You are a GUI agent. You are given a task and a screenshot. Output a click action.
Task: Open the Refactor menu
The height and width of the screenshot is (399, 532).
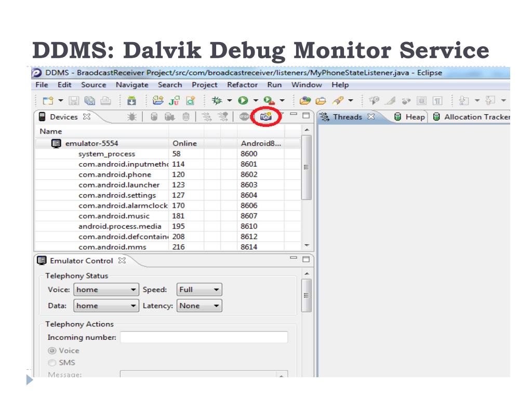242,85
